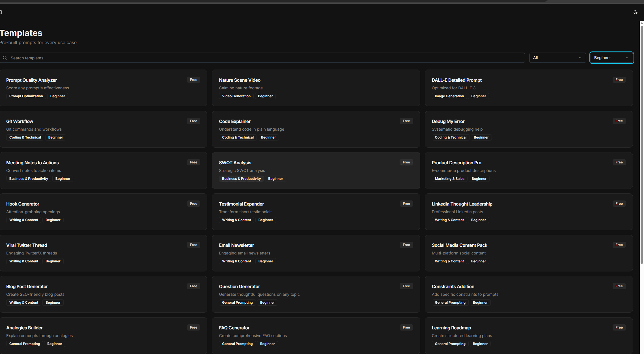Click "Business & Productivity" under Meeting Notes to Actions
Screen dimensions: 644x354
[x=28, y=178]
